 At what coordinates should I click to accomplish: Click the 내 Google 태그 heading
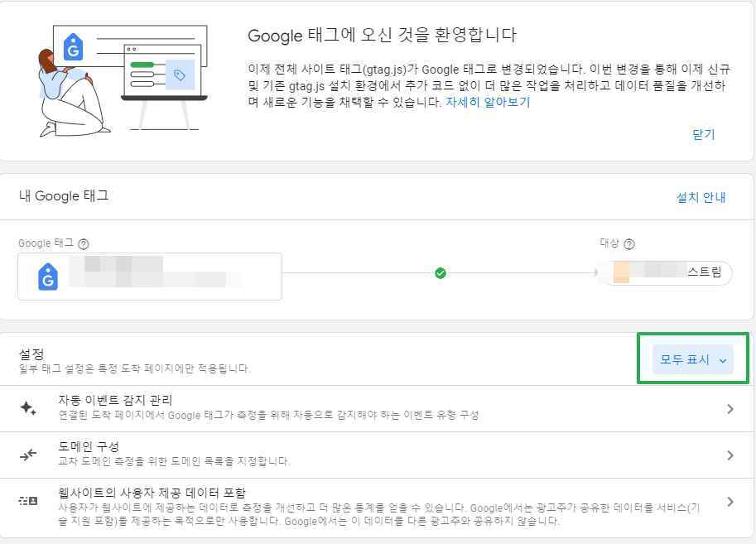click(x=64, y=196)
